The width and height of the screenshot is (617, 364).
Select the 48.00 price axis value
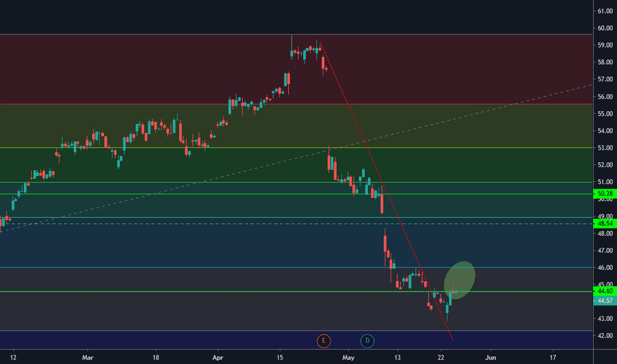(x=605, y=234)
